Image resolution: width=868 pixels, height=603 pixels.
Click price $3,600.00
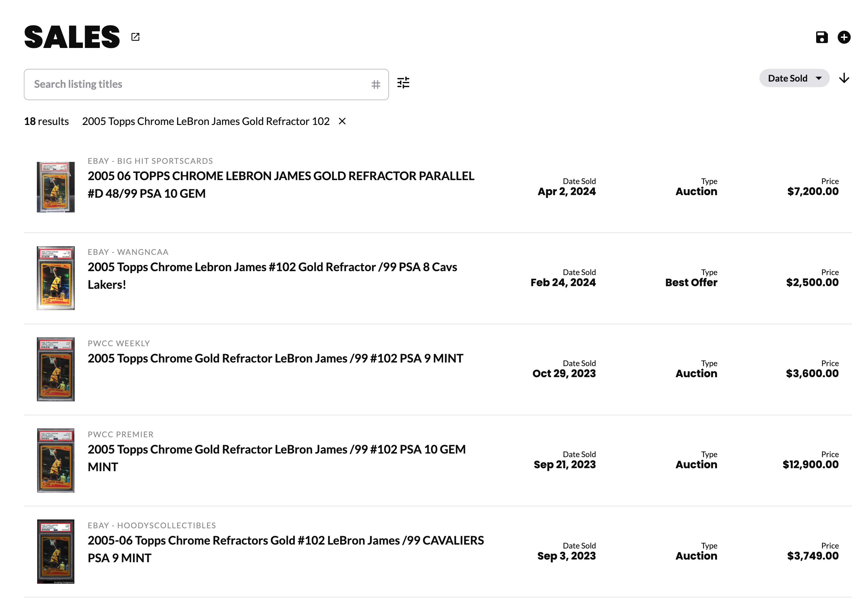812,373
